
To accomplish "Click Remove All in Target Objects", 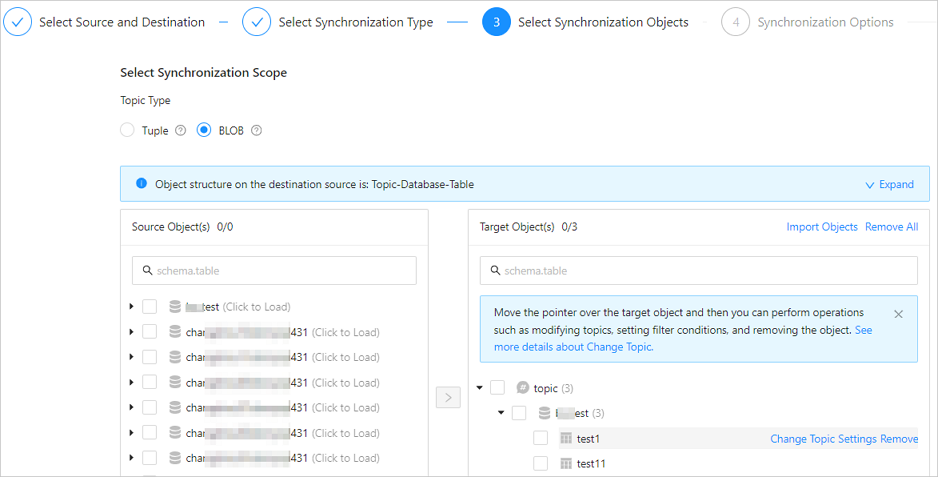I will pos(891,227).
